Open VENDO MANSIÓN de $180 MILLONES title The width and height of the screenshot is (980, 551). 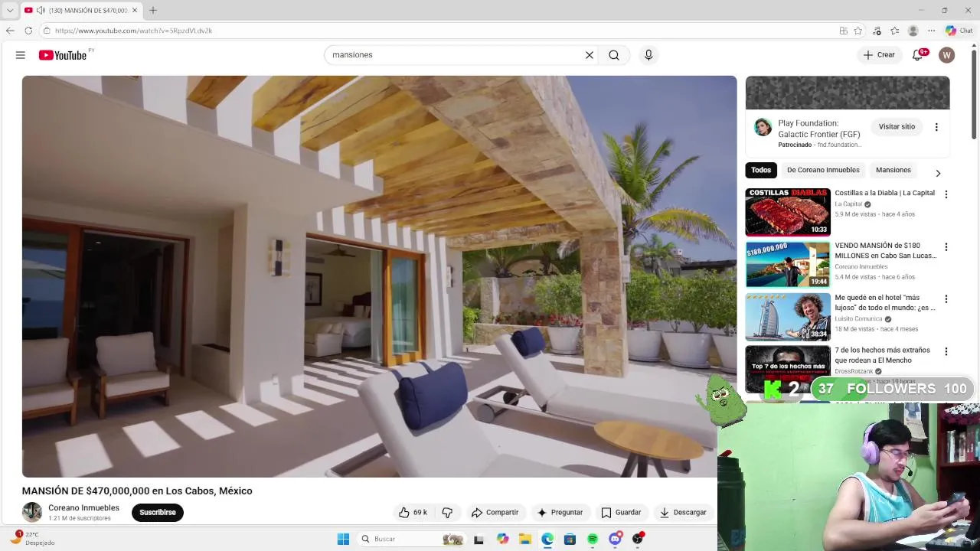[x=885, y=250]
